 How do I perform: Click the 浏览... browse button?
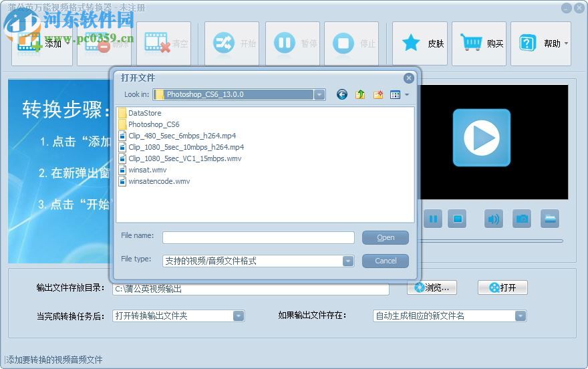tap(432, 287)
